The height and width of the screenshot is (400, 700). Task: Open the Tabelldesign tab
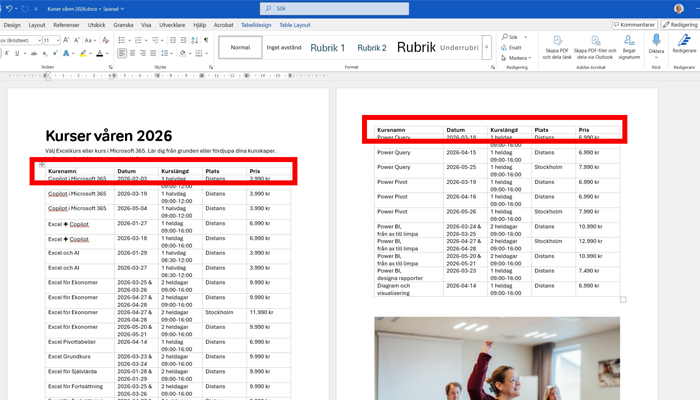click(x=256, y=25)
